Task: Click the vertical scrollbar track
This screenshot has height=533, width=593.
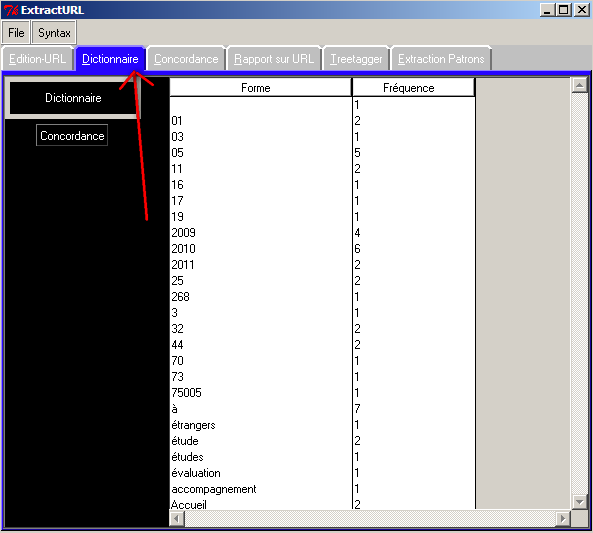Action: point(579,294)
